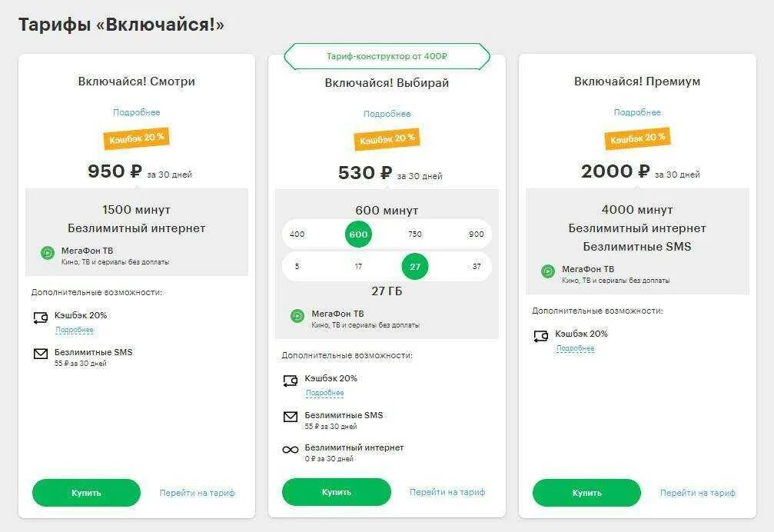Click the cashback icon in Премиум card
The height and width of the screenshot is (532, 774).
541,337
